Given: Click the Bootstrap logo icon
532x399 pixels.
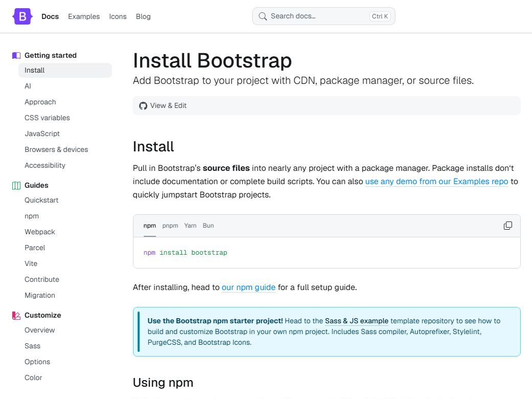Looking at the screenshot, I should [23, 16].
